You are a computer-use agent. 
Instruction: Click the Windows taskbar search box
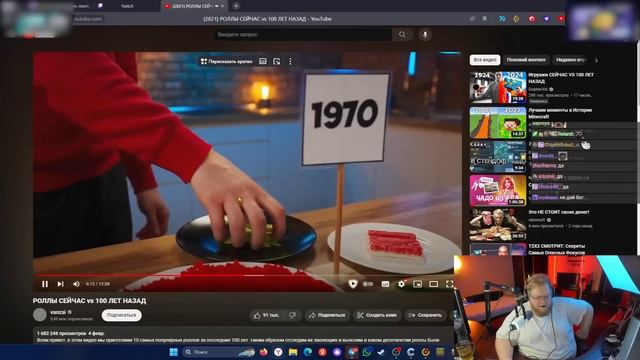pyautogui.click(x=218, y=352)
